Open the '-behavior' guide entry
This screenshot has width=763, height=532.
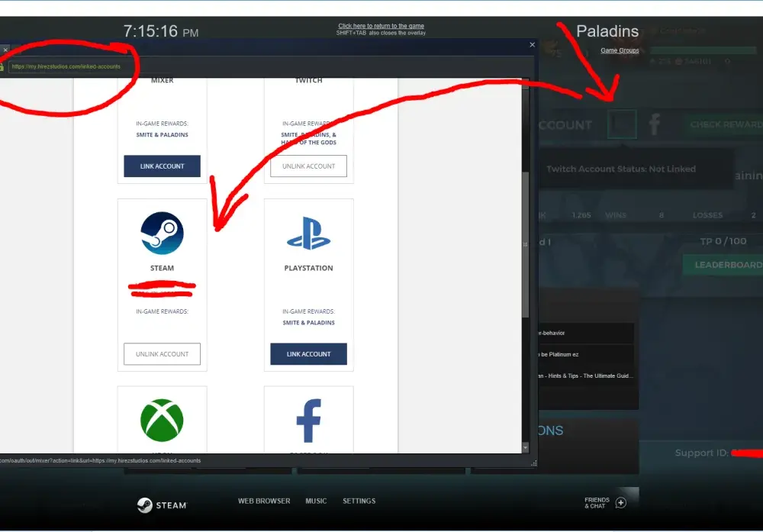(586, 333)
